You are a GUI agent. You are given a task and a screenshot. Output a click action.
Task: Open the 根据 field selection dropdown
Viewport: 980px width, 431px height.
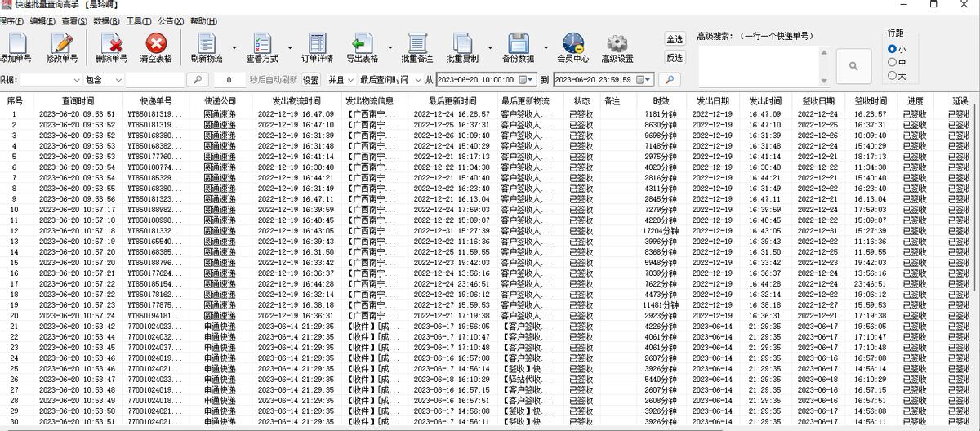coord(77,80)
